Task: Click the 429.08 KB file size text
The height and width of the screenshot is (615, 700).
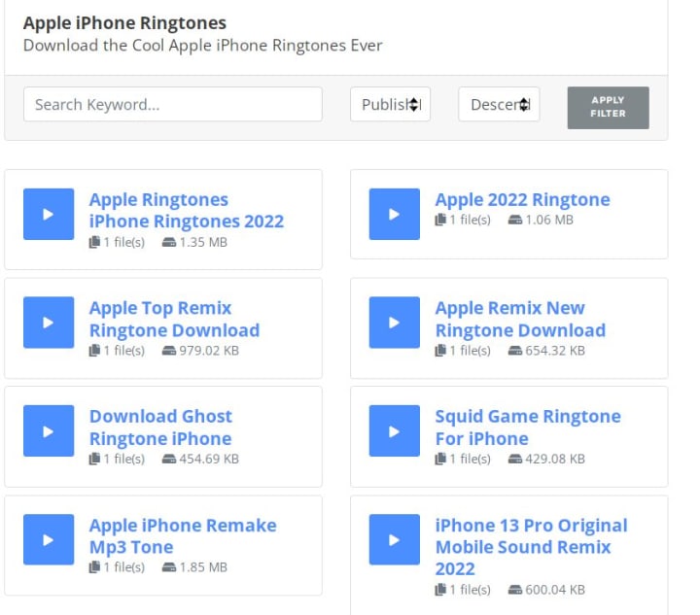Action: pos(555,459)
